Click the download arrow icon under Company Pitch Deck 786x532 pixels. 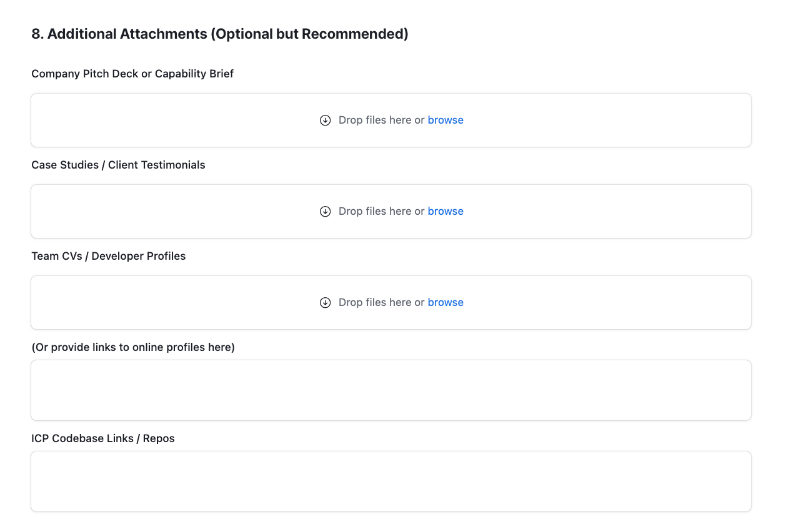pyautogui.click(x=325, y=121)
